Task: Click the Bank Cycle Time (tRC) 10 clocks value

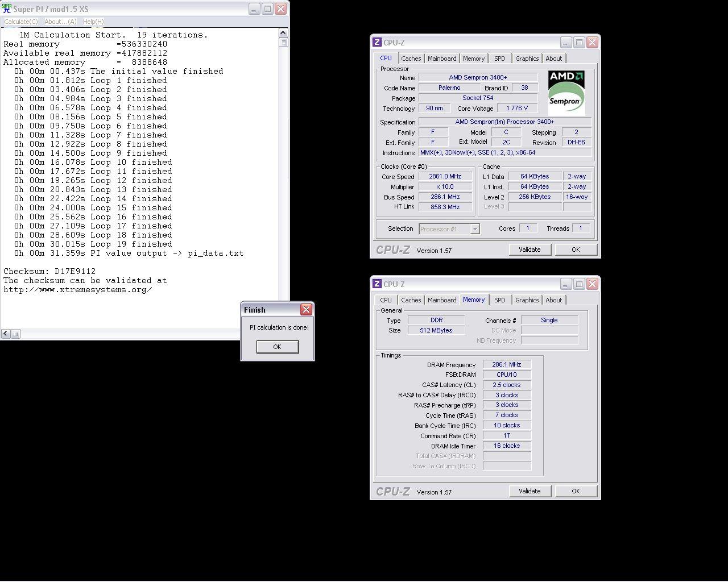Action: (507, 426)
